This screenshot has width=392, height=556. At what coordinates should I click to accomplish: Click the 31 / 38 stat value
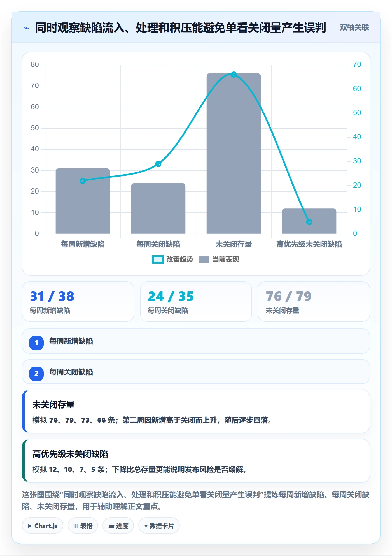point(52,296)
